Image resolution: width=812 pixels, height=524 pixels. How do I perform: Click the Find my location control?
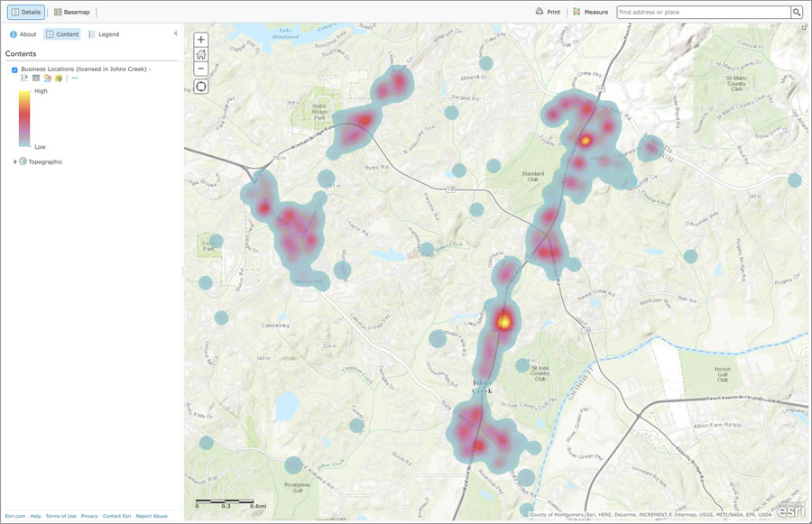click(200, 86)
